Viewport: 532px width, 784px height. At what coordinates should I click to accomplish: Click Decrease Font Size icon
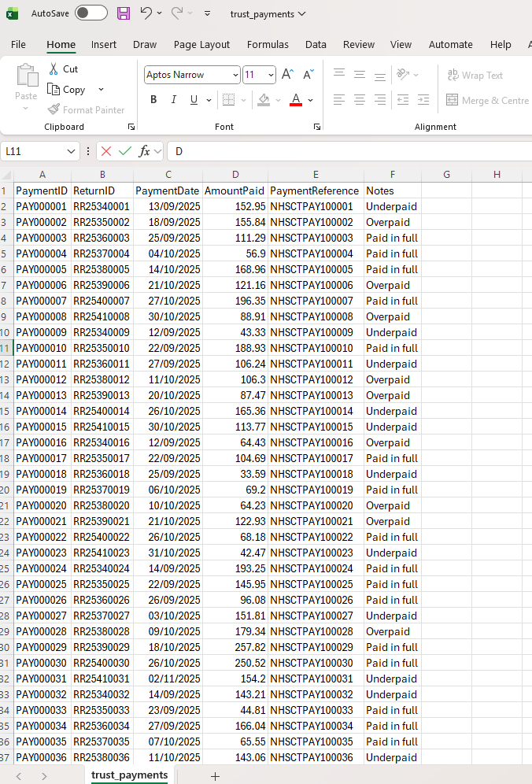point(308,75)
